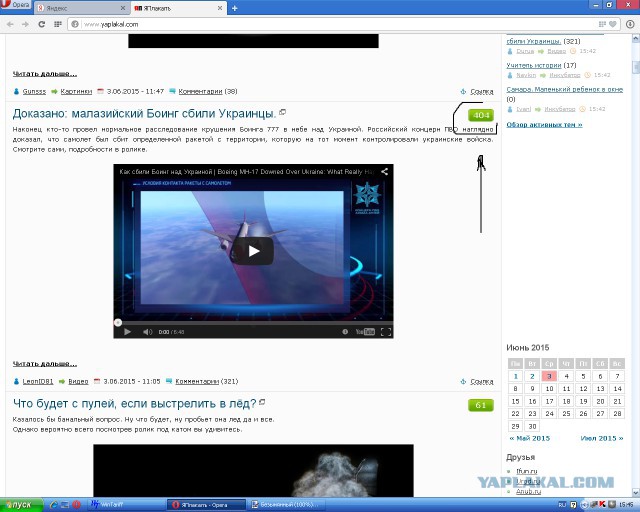Open Boeing post in a new window icon
The height and width of the screenshot is (512, 640).
point(282,111)
